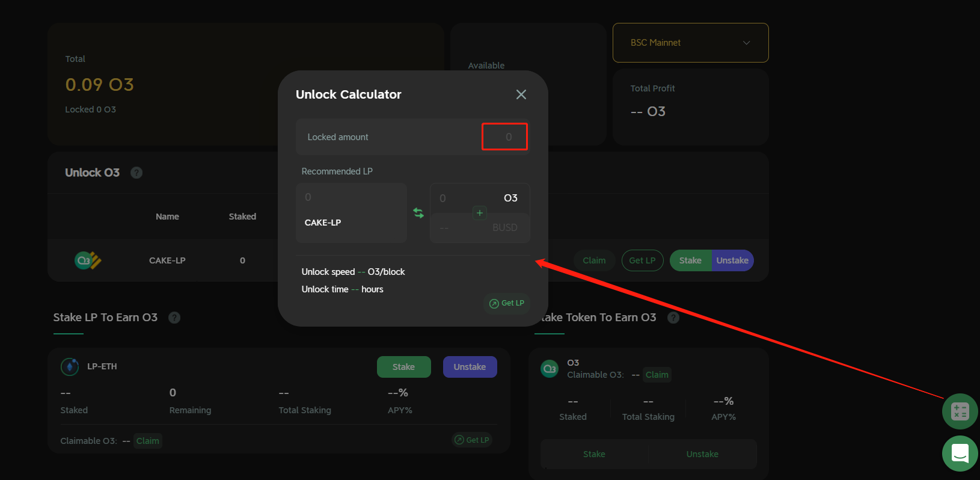The width and height of the screenshot is (980, 480).
Task: Open the floating calculator icon button
Action: pyautogui.click(x=960, y=411)
